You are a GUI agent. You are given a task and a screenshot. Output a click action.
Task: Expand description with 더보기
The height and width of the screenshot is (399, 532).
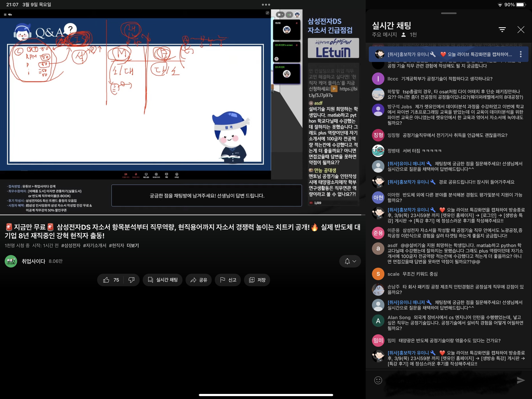pyautogui.click(x=133, y=245)
